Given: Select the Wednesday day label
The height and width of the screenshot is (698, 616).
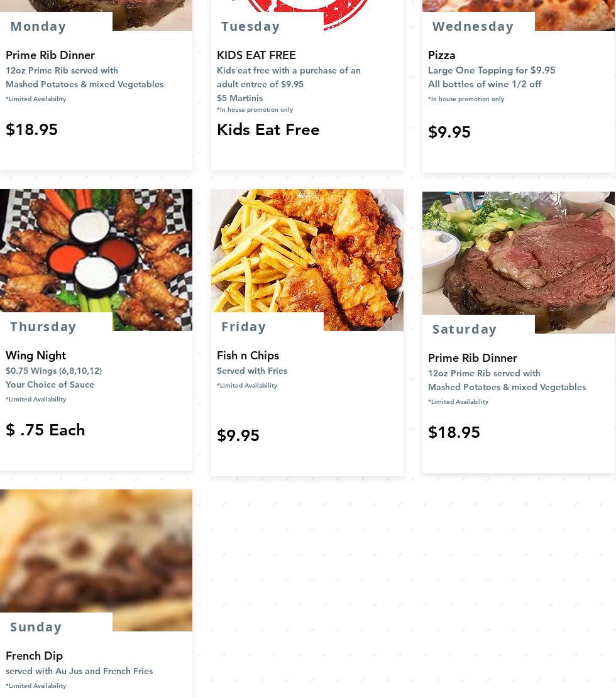Looking at the screenshot, I should pos(473,26).
